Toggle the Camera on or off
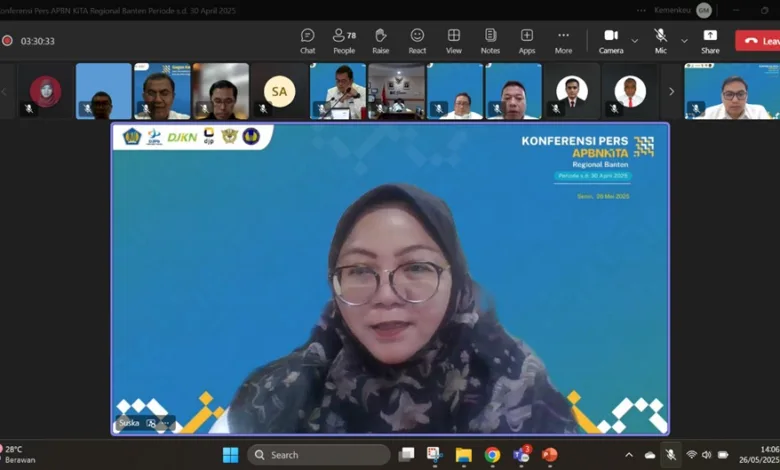This screenshot has height=470, width=780. tap(611, 40)
